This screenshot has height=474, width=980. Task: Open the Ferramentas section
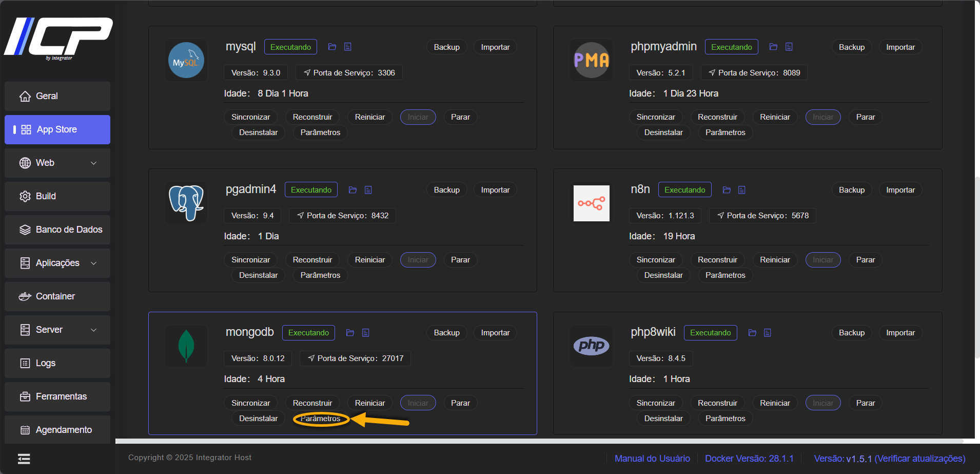point(57,396)
